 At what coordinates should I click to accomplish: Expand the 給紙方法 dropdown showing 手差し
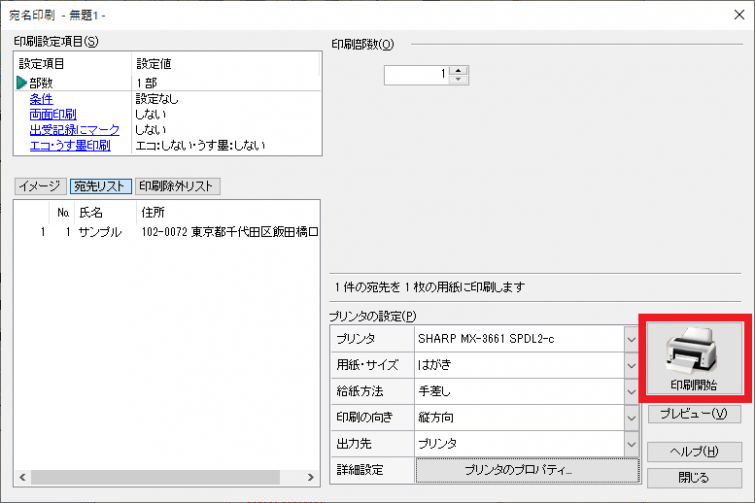pos(631,391)
